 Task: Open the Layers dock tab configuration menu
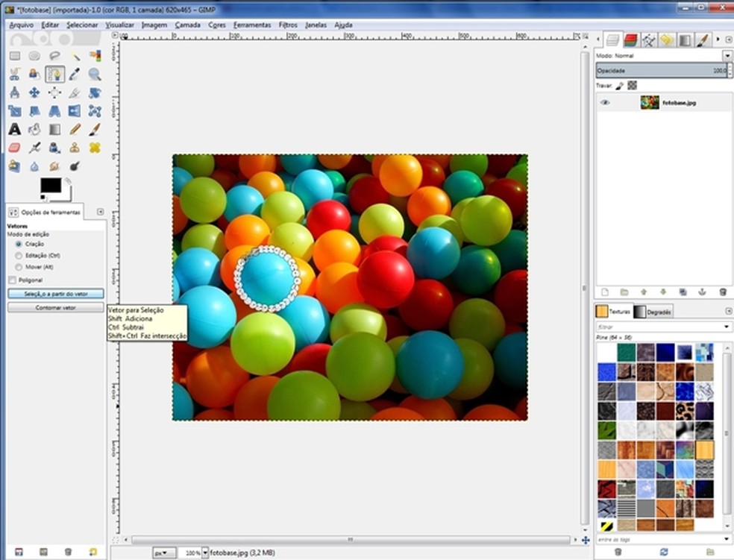[x=728, y=40]
